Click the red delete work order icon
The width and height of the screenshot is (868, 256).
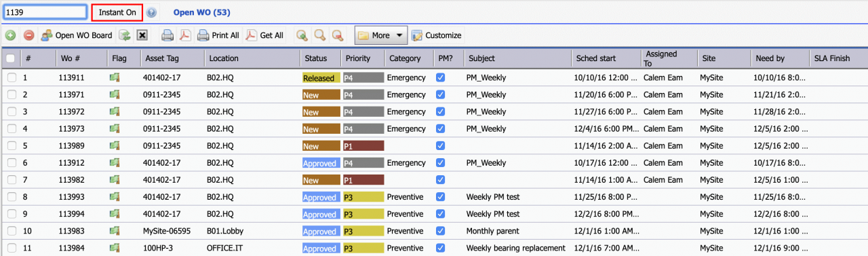[29, 35]
